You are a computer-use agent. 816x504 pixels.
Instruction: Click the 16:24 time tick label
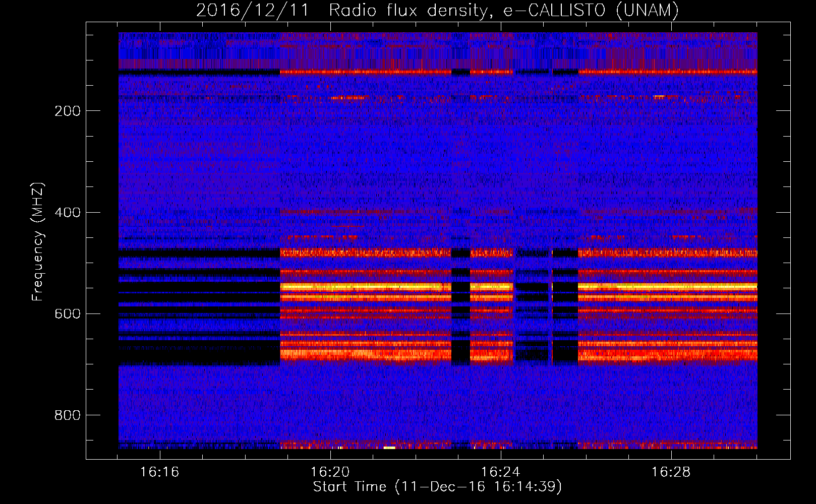pos(500,472)
